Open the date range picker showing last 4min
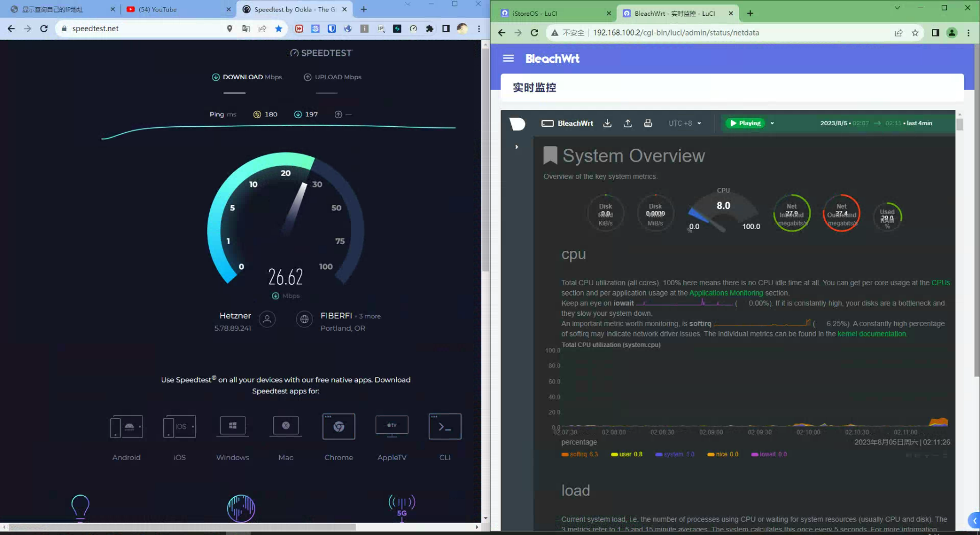The height and width of the screenshot is (535, 980). coord(876,124)
